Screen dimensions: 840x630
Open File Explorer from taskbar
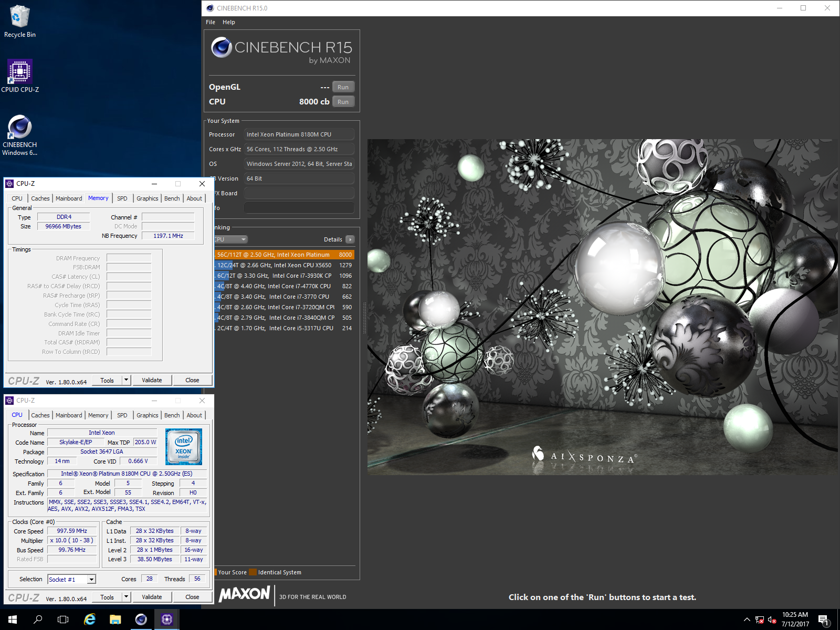tap(115, 619)
